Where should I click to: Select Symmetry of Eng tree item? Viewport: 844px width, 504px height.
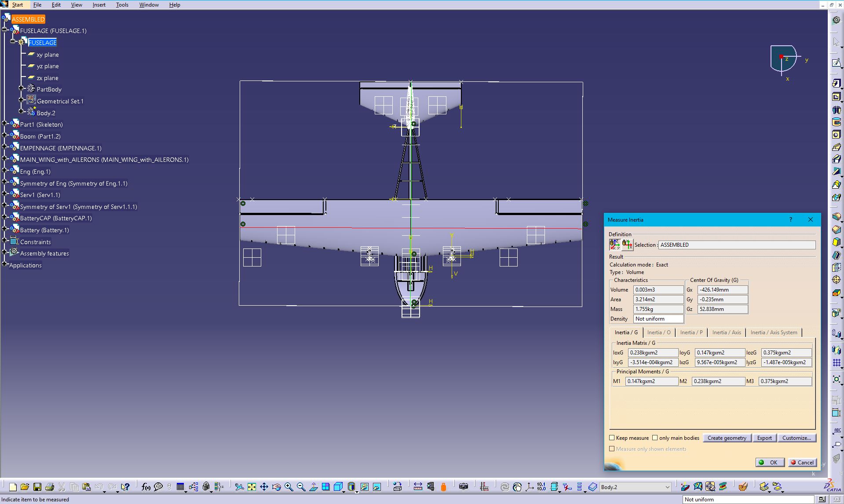73,183
